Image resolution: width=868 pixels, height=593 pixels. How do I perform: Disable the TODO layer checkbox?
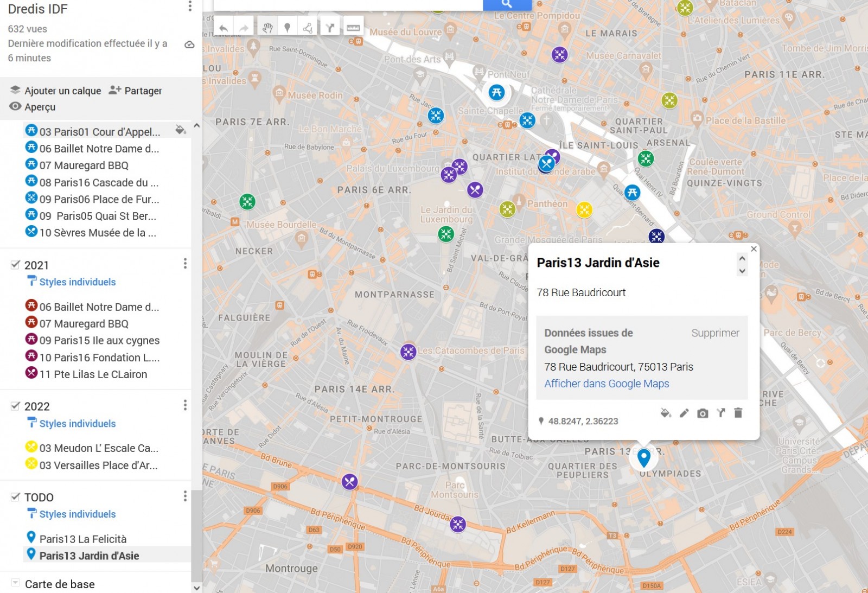click(16, 497)
